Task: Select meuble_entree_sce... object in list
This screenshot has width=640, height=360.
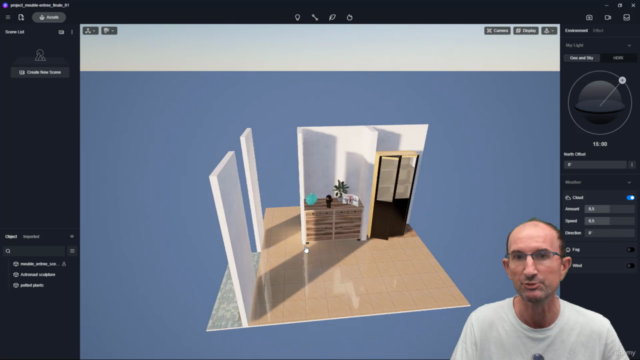Action: (40, 264)
